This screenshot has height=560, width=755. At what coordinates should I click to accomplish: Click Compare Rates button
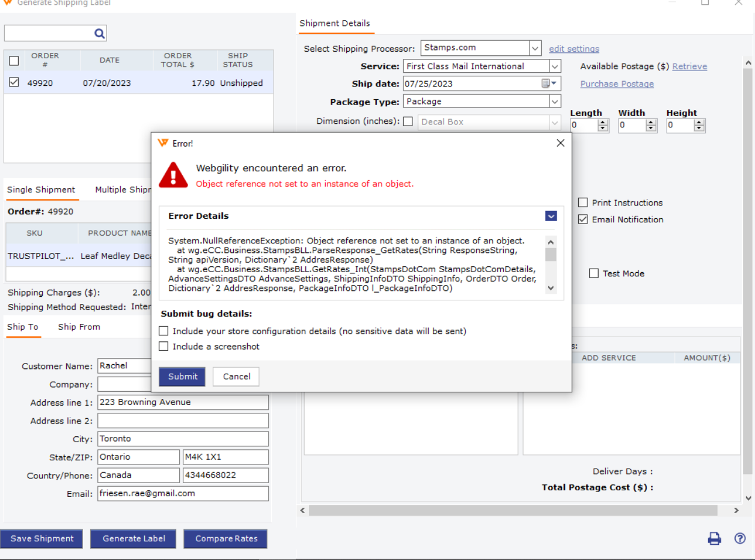click(226, 538)
